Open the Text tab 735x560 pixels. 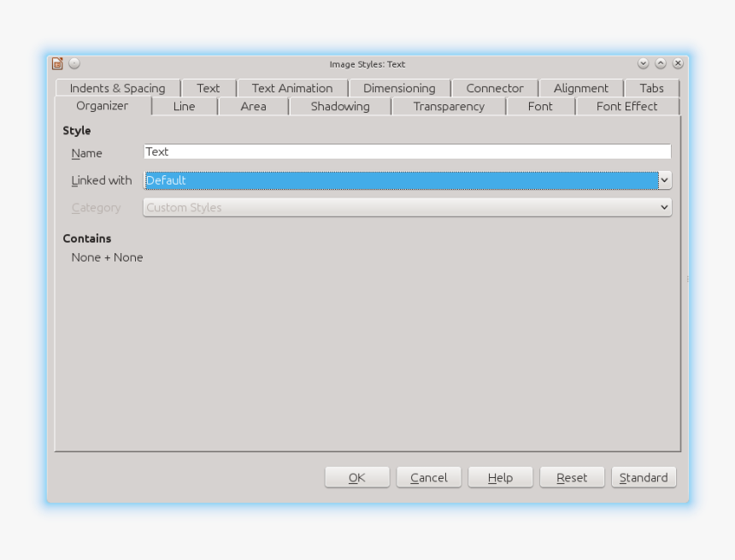click(208, 88)
